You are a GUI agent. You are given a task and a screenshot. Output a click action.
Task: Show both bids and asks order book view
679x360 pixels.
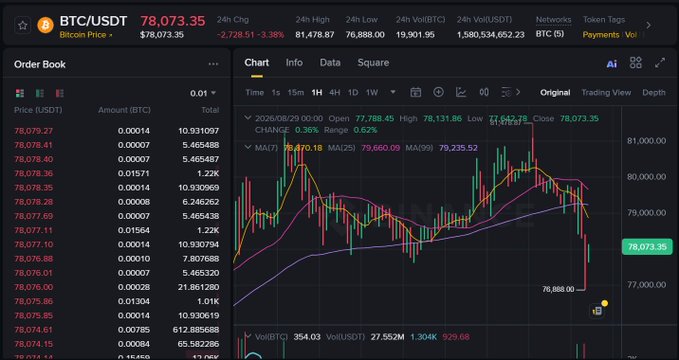(x=20, y=93)
